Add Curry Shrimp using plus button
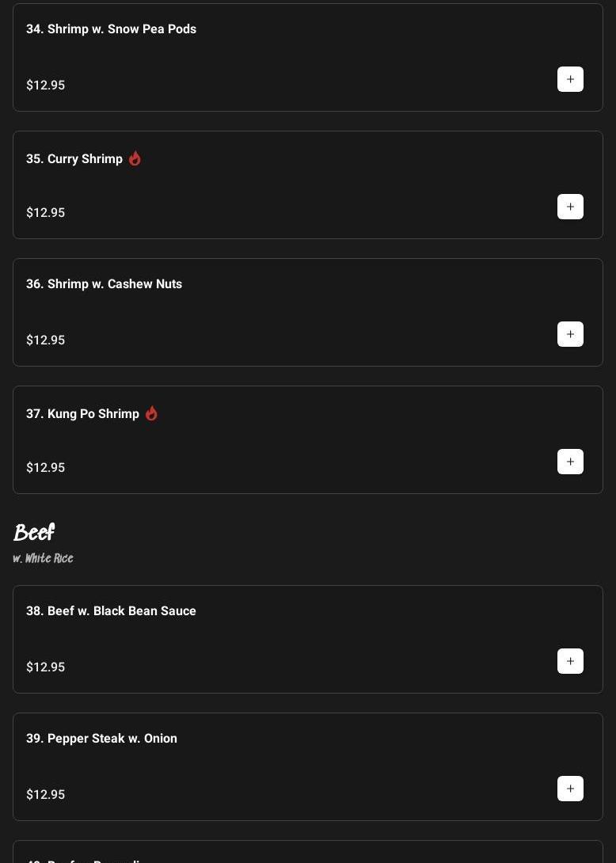This screenshot has width=616, height=863. coord(570,207)
